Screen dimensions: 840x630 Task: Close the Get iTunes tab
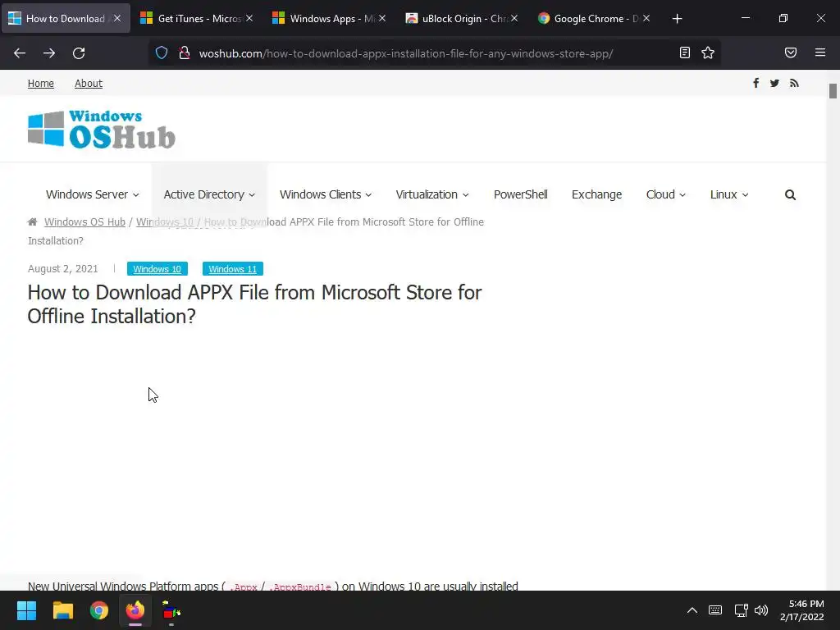click(249, 18)
